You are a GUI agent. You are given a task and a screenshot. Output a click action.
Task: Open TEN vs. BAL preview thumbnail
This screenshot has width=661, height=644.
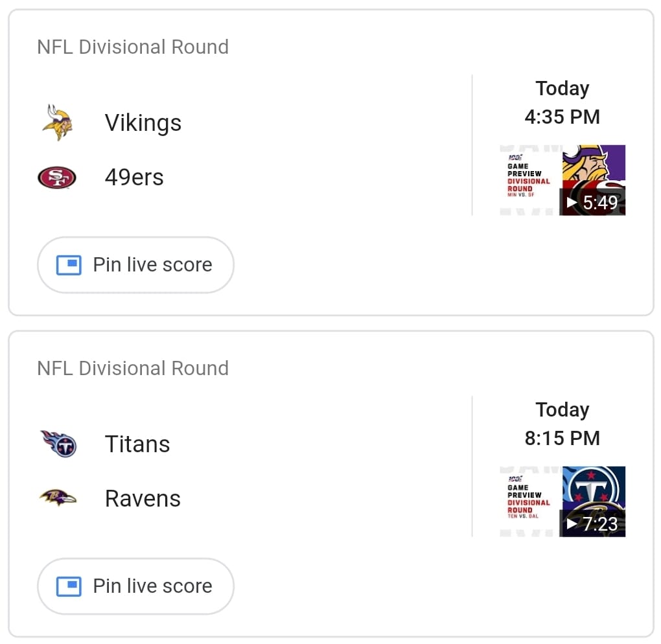(562, 501)
